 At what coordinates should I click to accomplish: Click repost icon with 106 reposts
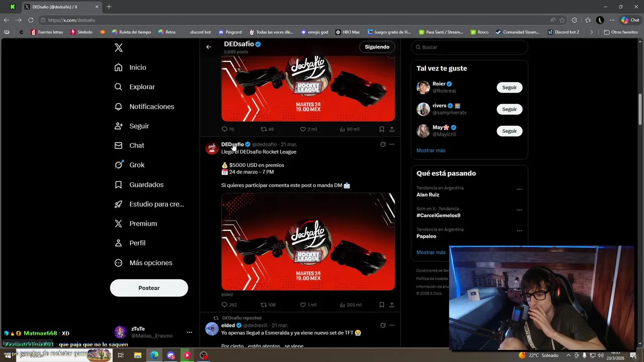263,305
